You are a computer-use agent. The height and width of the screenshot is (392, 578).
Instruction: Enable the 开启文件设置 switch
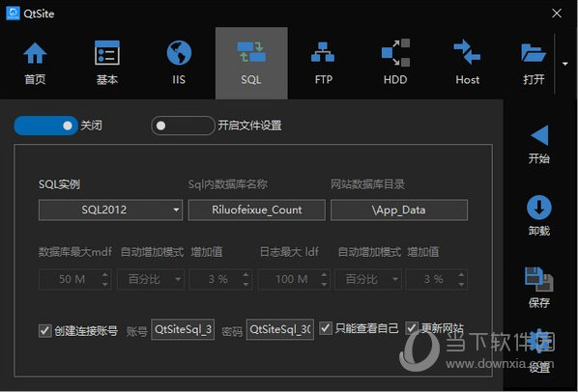pos(183,126)
